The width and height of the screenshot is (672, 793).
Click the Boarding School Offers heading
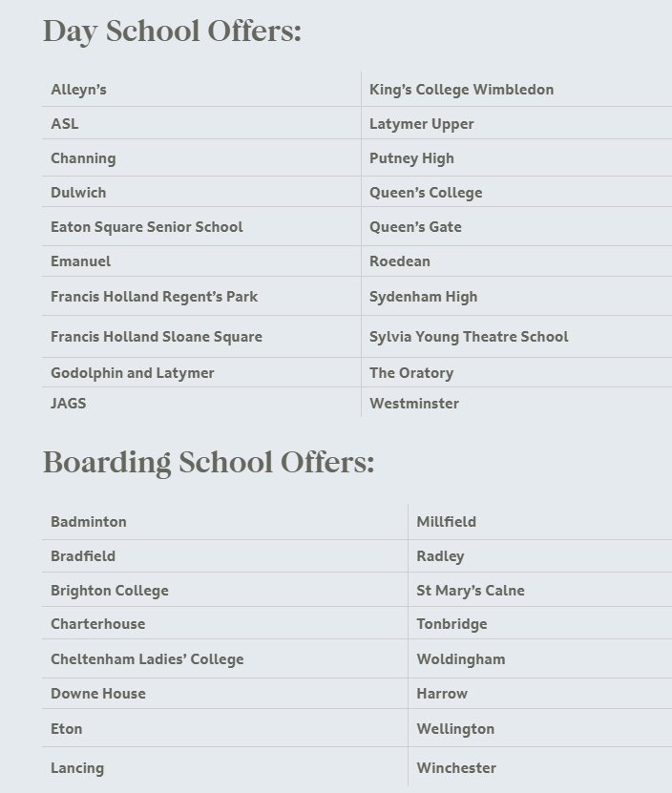coord(208,463)
